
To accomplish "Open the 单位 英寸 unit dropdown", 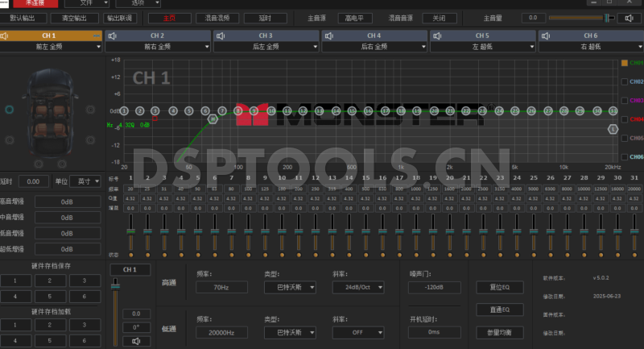I will click(85, 181).
